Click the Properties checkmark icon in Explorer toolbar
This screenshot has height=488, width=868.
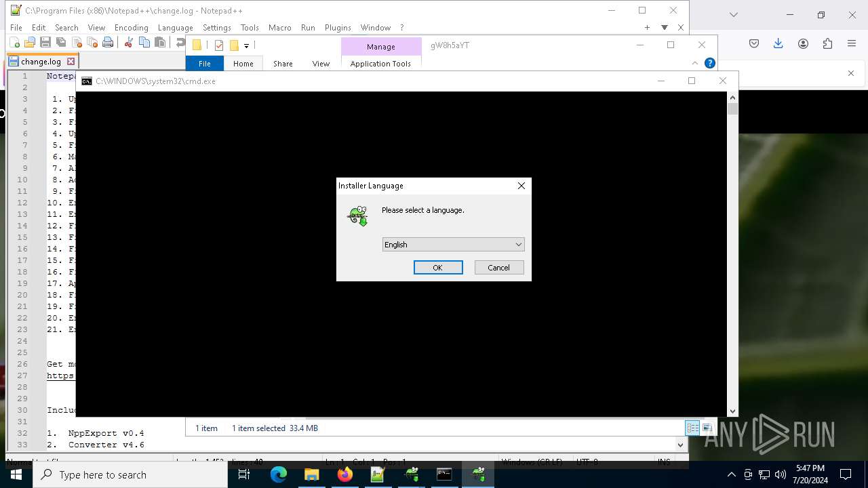click(219, 45)
